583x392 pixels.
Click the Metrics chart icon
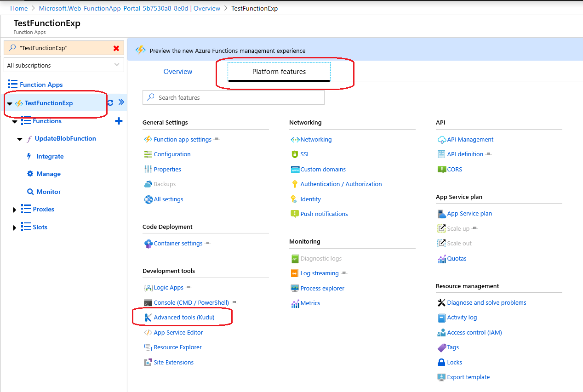pyautogui.click(x=295, y=303)
